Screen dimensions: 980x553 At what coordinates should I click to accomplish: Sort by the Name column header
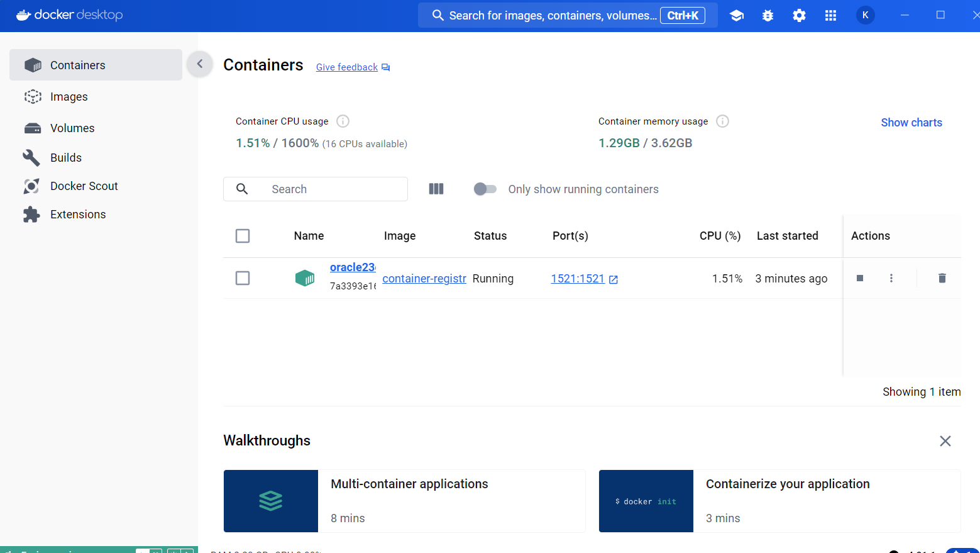point(309,236)
